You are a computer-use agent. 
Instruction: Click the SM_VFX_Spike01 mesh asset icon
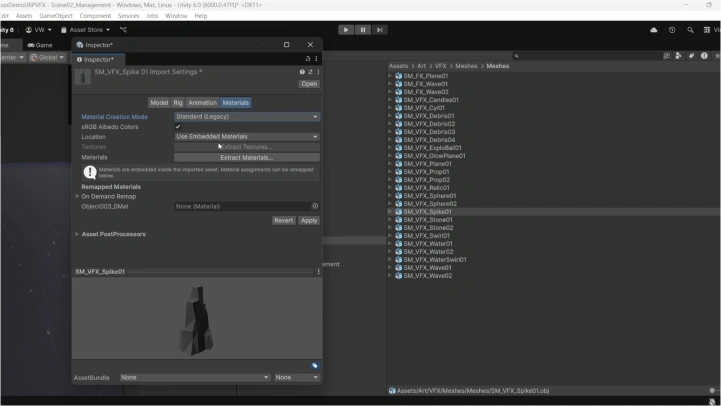coord(399,212)
